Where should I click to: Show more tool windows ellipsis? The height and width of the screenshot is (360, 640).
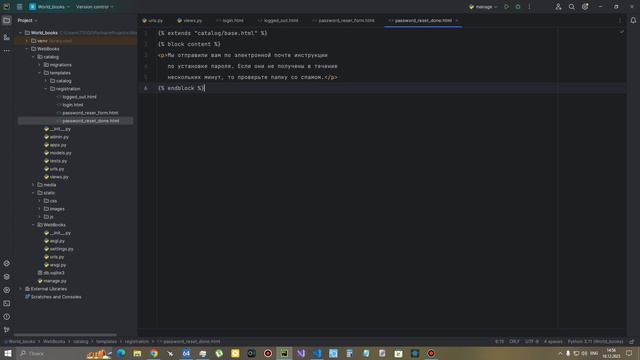pyautogui.click(x=7, y=51)
